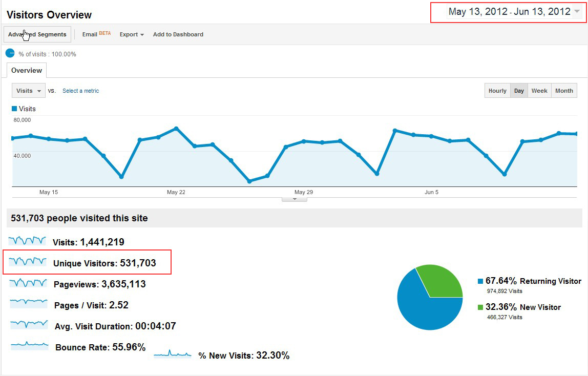Click the Select a metric link
This screenshot has width=588, height=376.
pyautogui.click(x=80, y=91)
